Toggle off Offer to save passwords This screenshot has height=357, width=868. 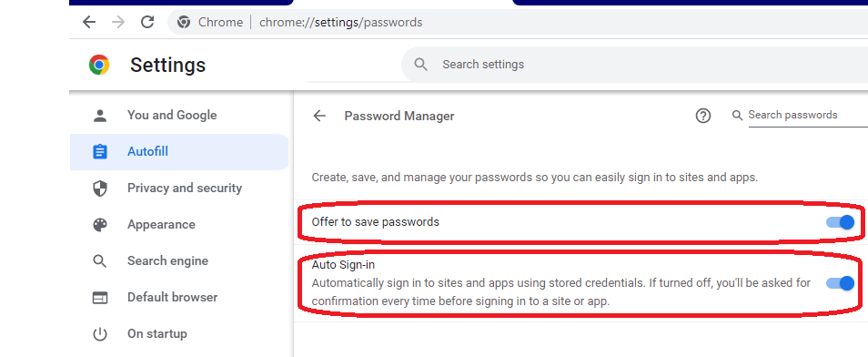pos(841,222)
